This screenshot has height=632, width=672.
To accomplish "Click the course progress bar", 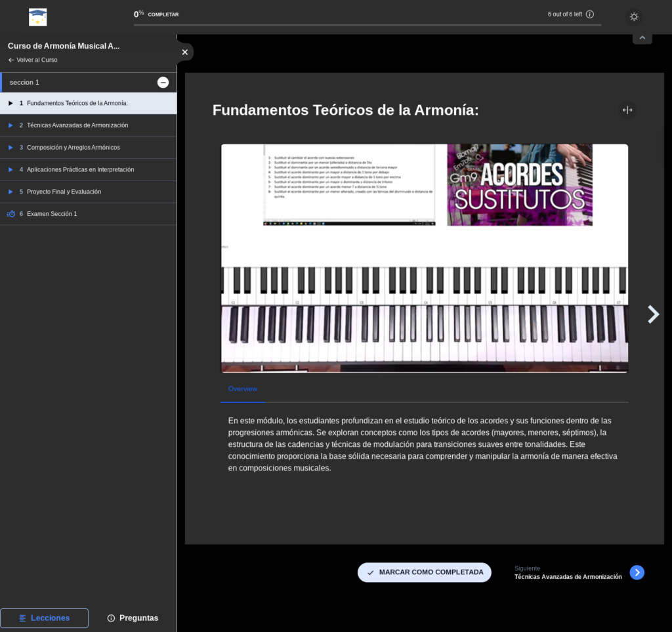I will tap(367, 25).
